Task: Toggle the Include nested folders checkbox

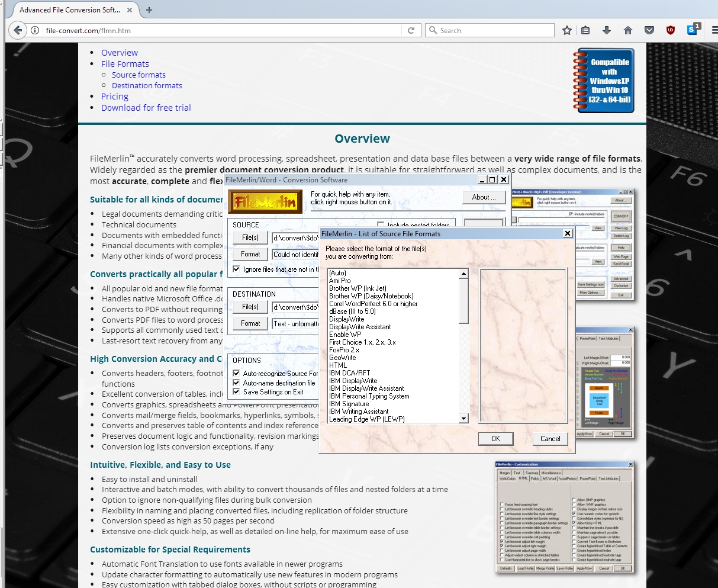Action: 381,225
